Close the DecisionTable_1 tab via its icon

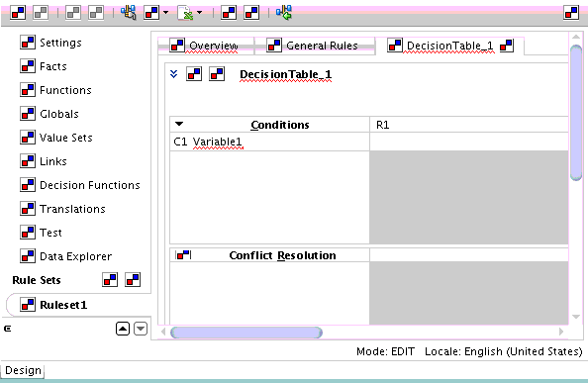[507, 46]
